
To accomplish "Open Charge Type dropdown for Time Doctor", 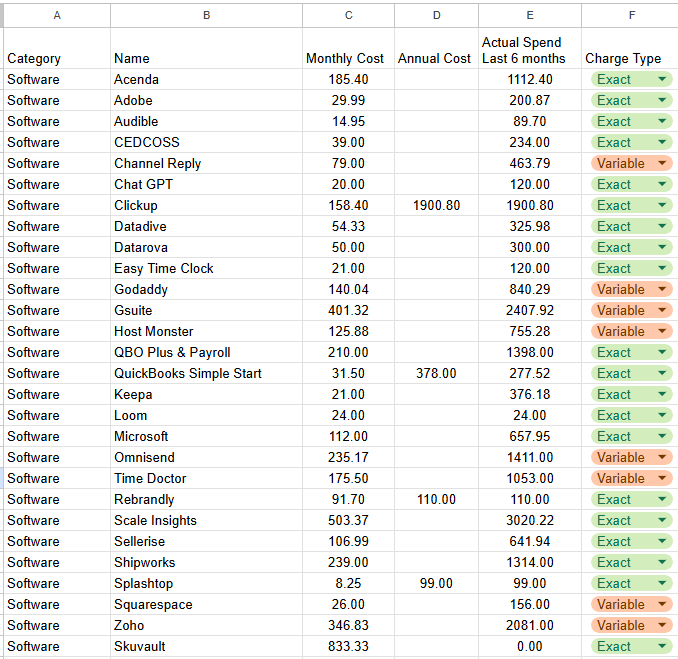I will coord(631,478).
